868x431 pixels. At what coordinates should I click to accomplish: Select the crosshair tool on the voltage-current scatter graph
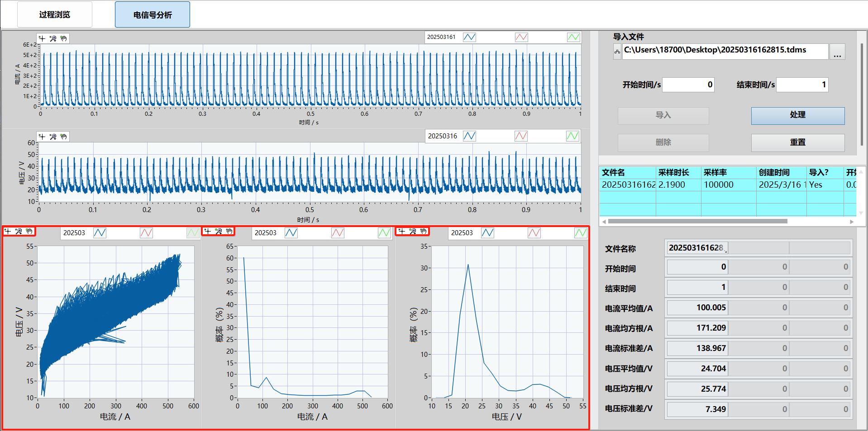(x=8, y=231)
